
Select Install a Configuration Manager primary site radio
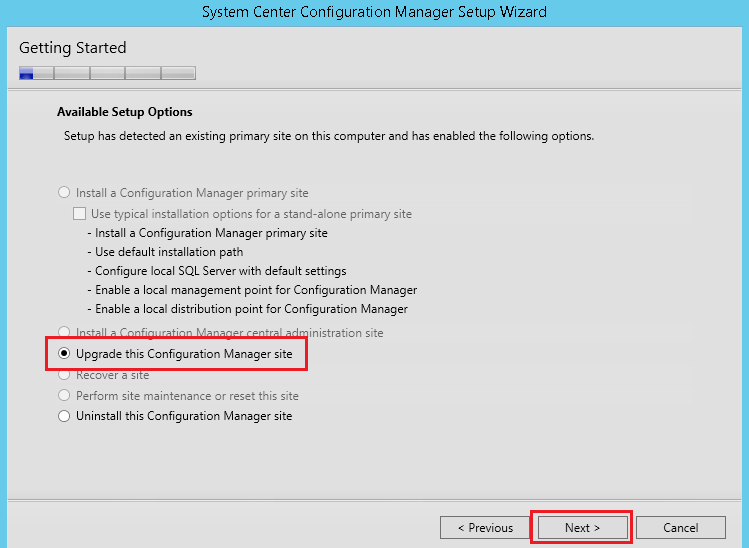(x=65, y=193)
